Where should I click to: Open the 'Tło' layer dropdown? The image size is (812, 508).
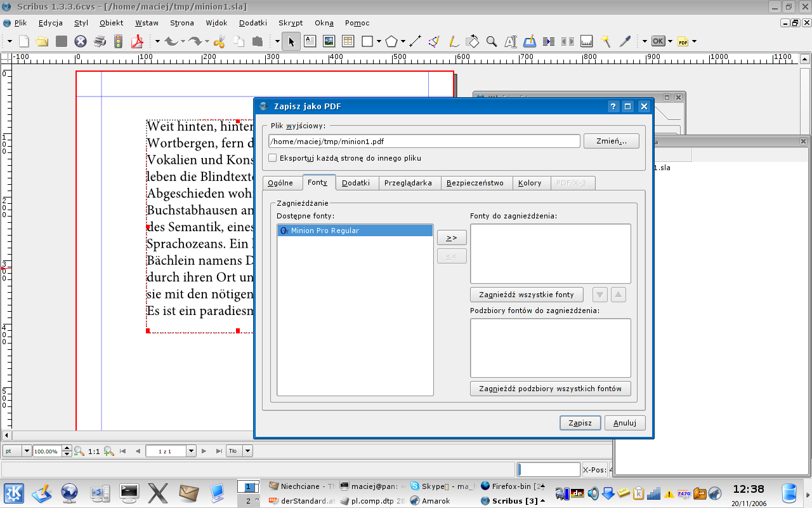point(247,451)
